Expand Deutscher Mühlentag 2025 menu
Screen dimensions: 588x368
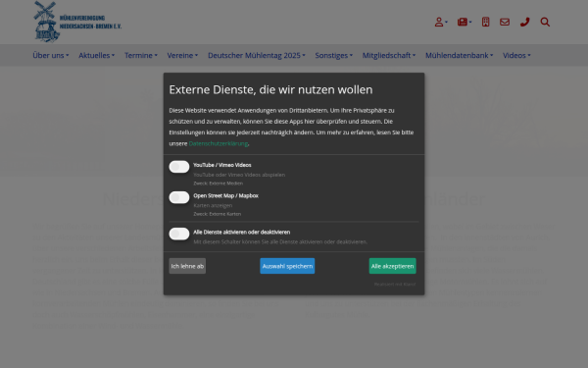tap(257, 55)
